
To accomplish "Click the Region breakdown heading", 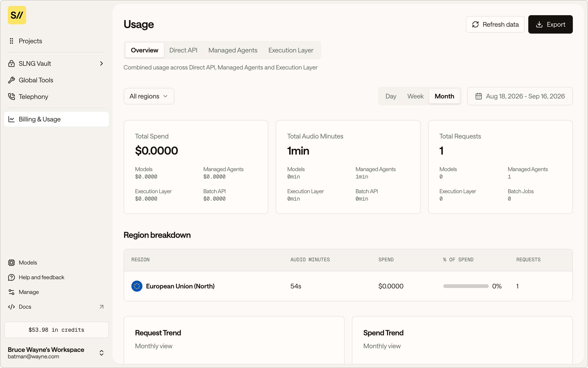I will (157, 235).
